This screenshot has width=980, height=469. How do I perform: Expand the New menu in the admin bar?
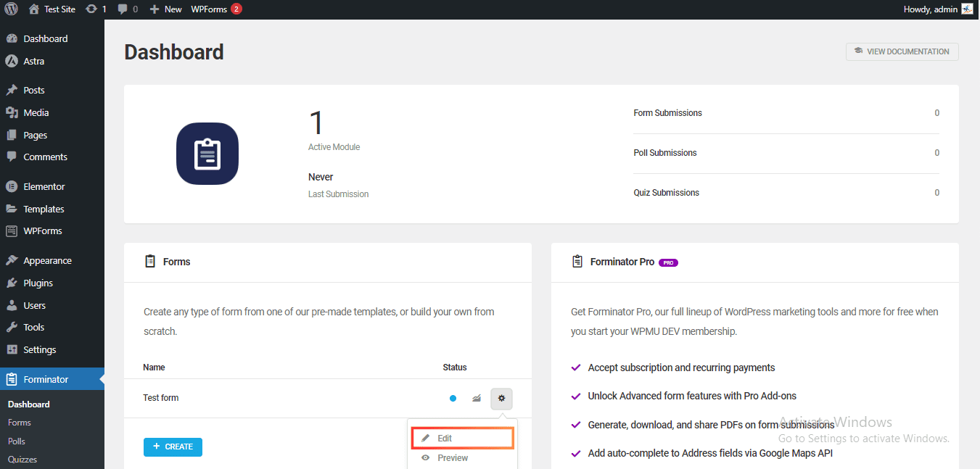(x=165, y=9)
